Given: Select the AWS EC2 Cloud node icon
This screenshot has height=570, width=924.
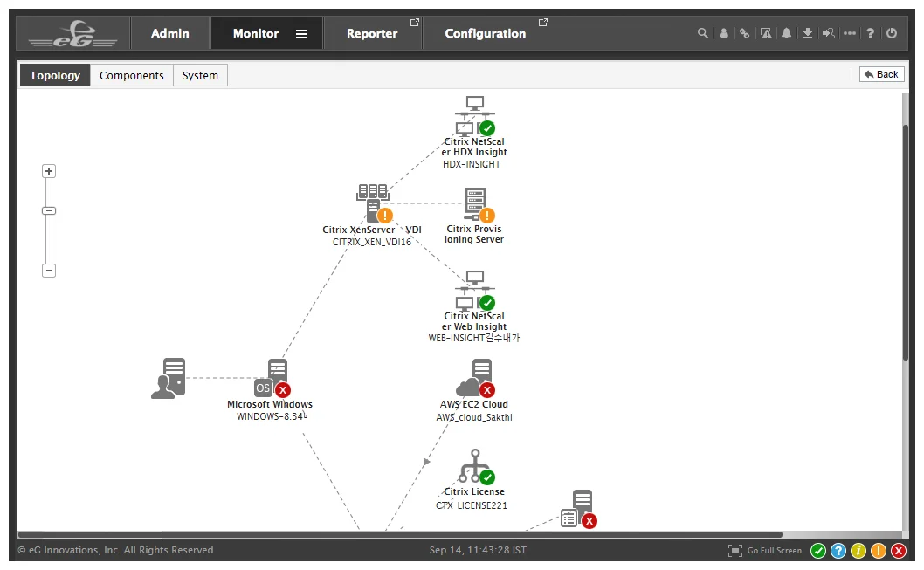Looking at the screenshot, I should pos(476,378).
